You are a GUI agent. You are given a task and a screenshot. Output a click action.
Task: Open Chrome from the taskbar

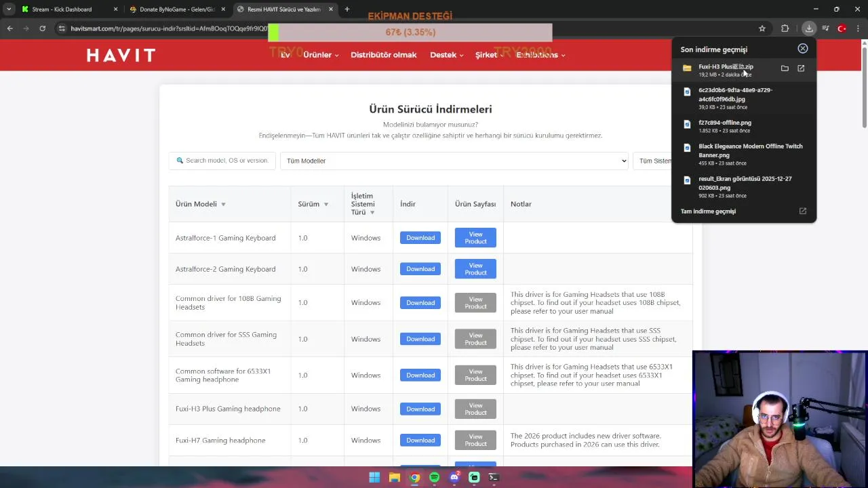414,477
